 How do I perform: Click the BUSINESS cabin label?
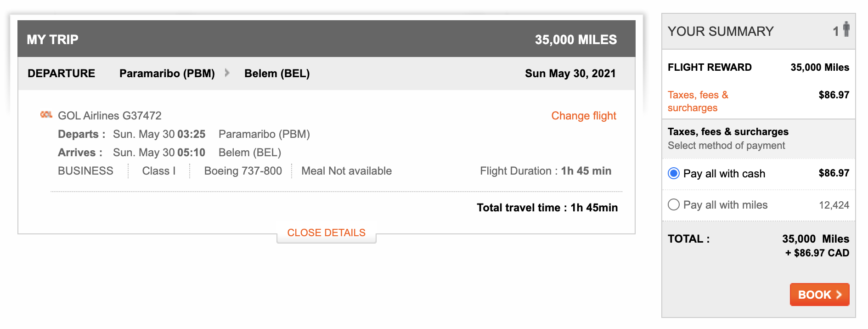(x=85, y=171)
